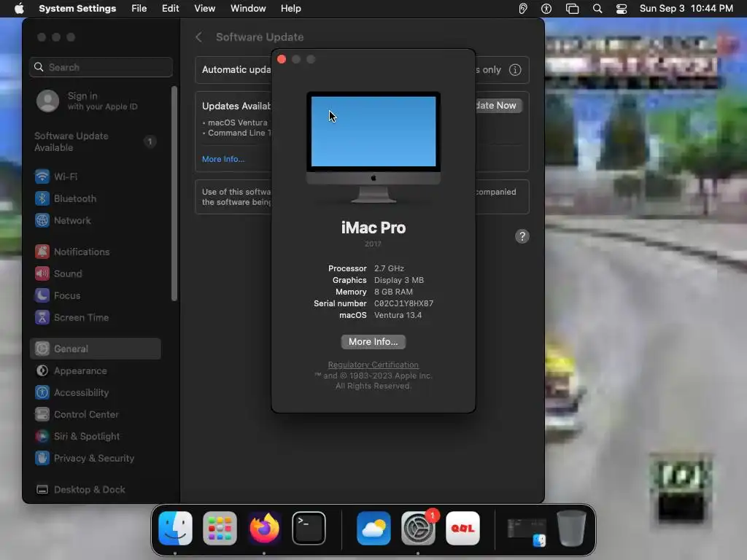Open the Help menu
747x560 pixels.
pos(290,9)
